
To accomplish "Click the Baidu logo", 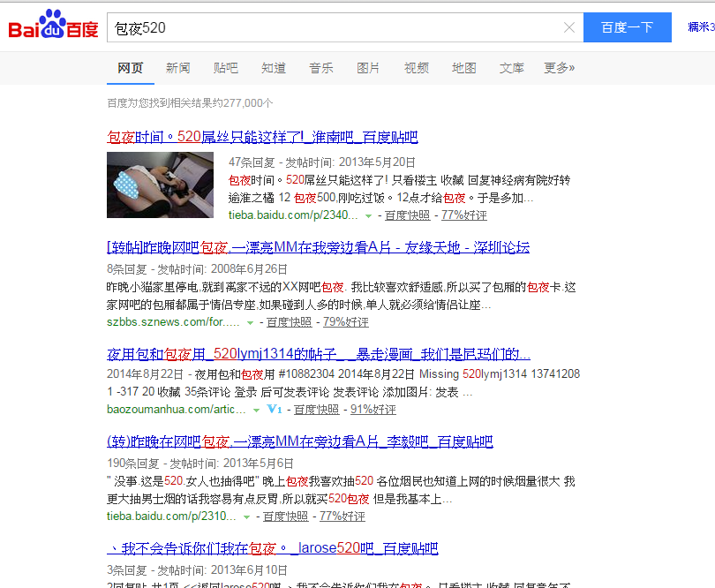I will (x=53, y=25).
